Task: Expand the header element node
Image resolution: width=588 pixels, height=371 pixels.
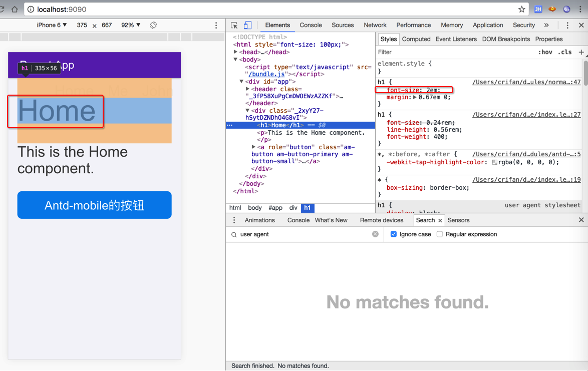Action: [x=247, y=89]
